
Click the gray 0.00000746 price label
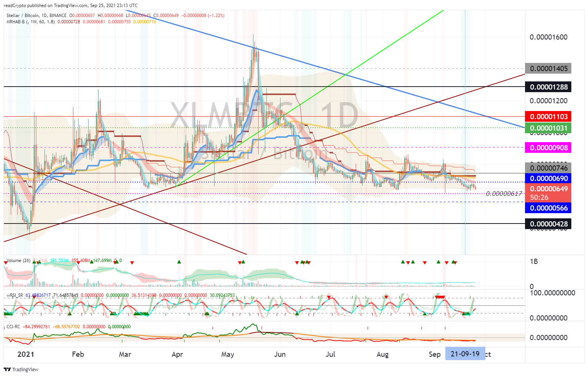coord(548,168)
